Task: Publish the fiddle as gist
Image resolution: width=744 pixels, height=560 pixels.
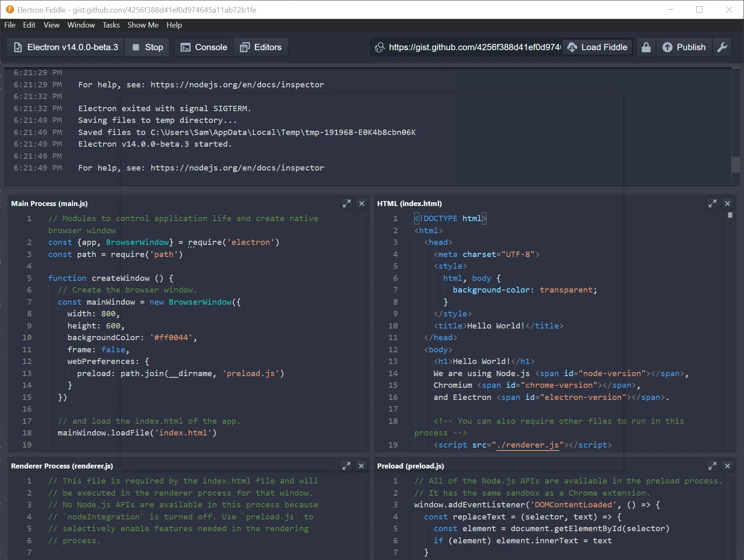Action: (x=684, y=47)
